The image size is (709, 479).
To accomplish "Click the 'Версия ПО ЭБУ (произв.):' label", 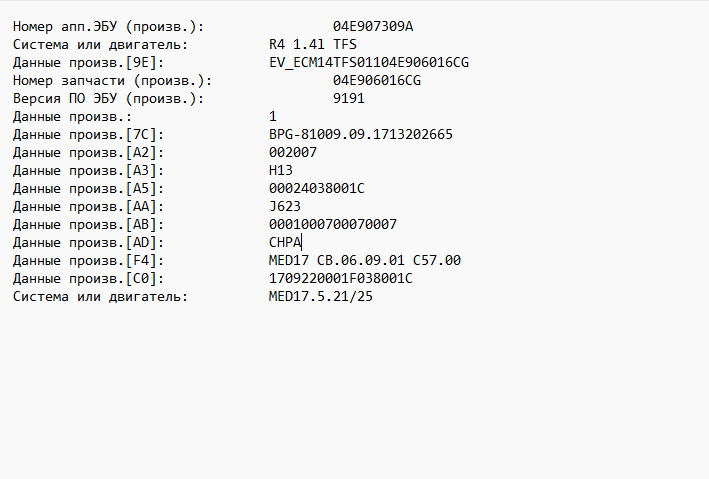I will pos(108,98).
